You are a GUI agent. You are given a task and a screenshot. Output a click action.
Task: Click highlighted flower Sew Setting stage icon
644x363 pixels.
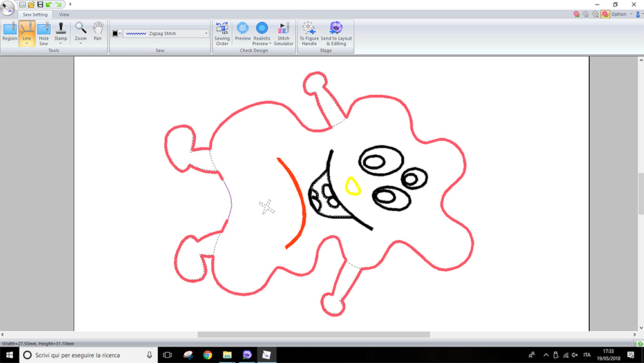[605, 14]
